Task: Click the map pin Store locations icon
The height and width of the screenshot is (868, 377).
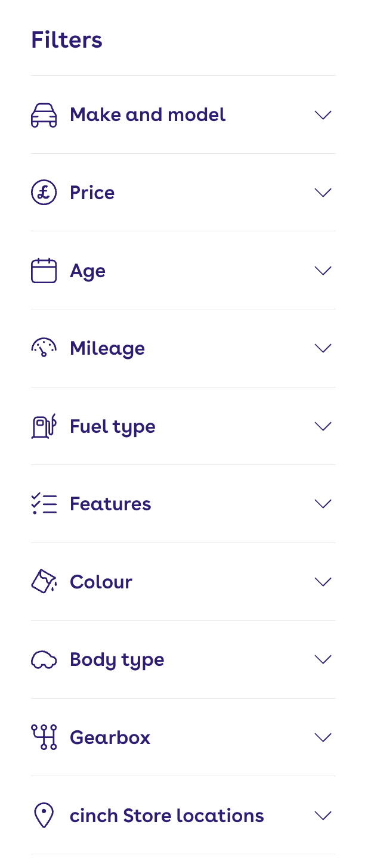Action: (x=44, y=816)
